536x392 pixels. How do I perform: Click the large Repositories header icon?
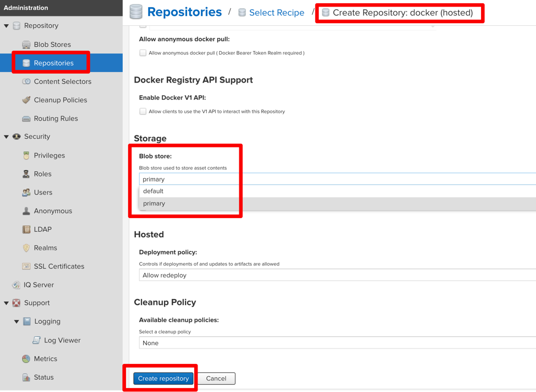pos(136,12)
